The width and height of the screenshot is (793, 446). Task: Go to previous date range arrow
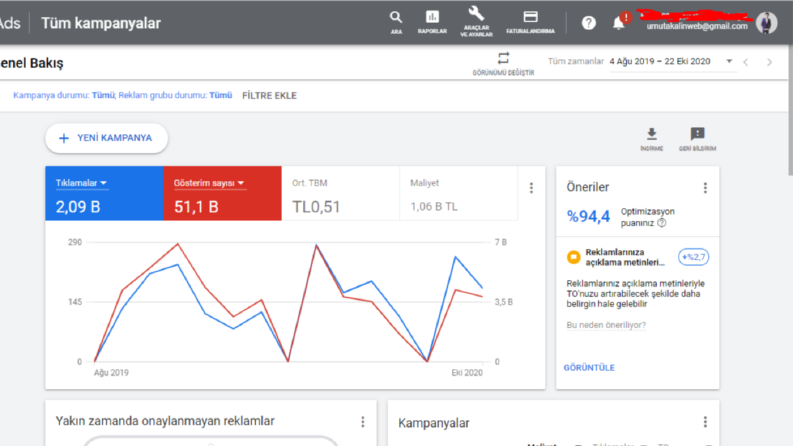pos(746,62)
